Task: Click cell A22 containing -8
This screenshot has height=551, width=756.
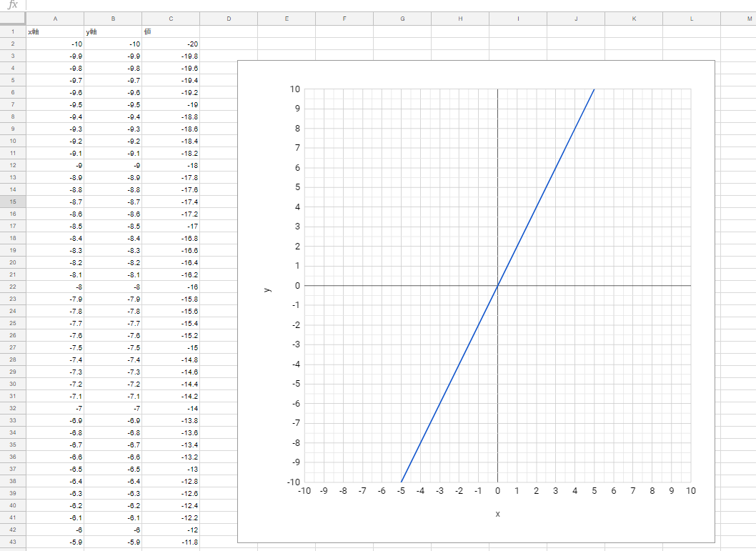Action: click(x=55, y=287)
